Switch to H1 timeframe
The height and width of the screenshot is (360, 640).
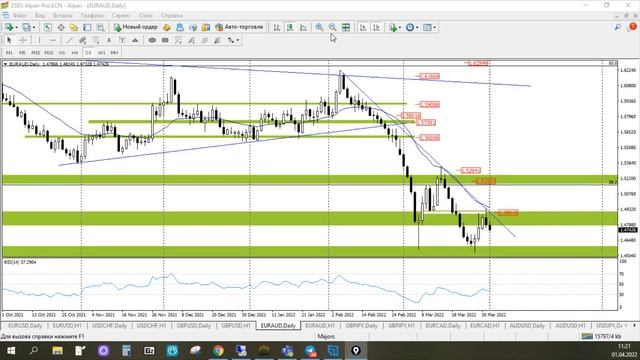click(62, 53)
